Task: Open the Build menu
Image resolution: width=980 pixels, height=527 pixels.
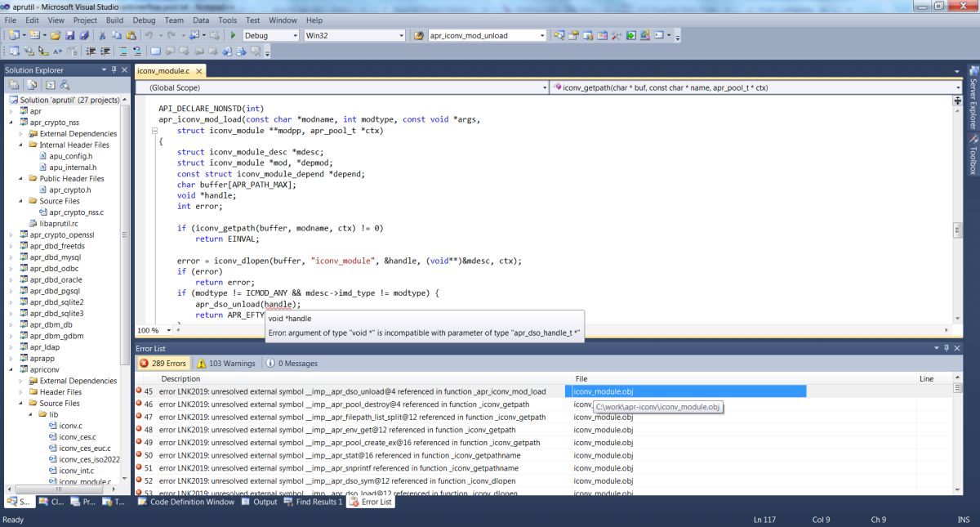Action: [114, 20]
